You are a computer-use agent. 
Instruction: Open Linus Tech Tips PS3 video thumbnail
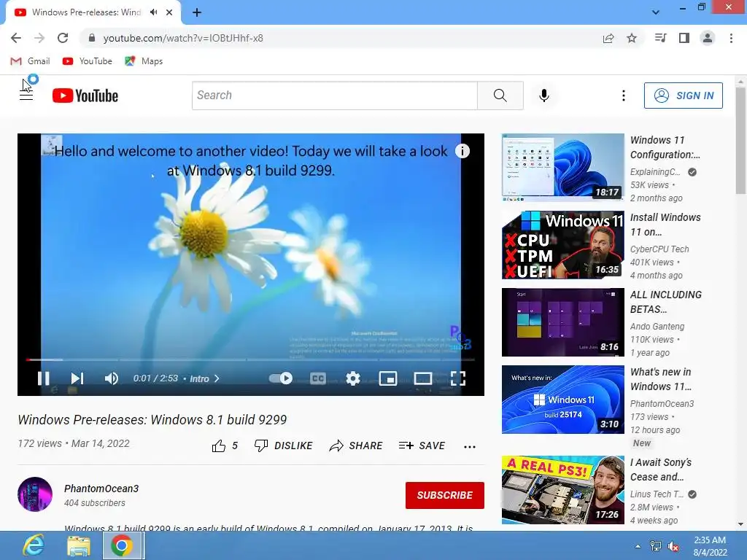click(562, 490)
